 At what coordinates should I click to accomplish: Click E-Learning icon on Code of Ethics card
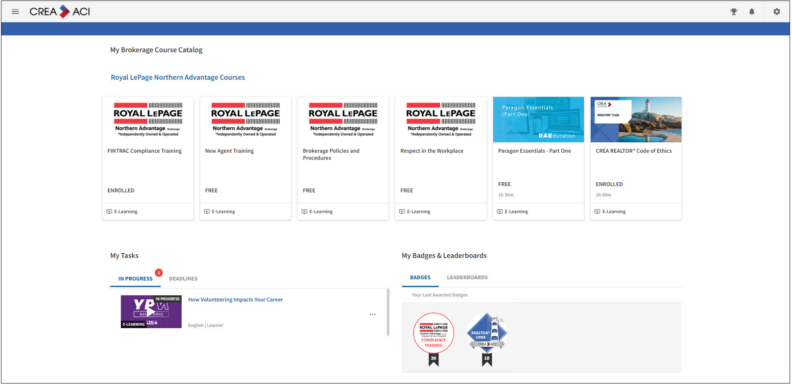pyautogui.click(x=597, y=212)
